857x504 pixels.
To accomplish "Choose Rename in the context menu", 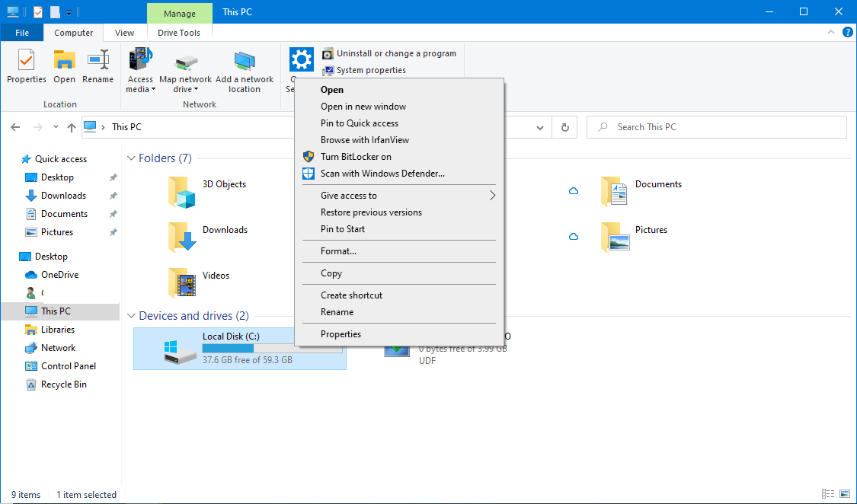I will [x=399, y=312].
